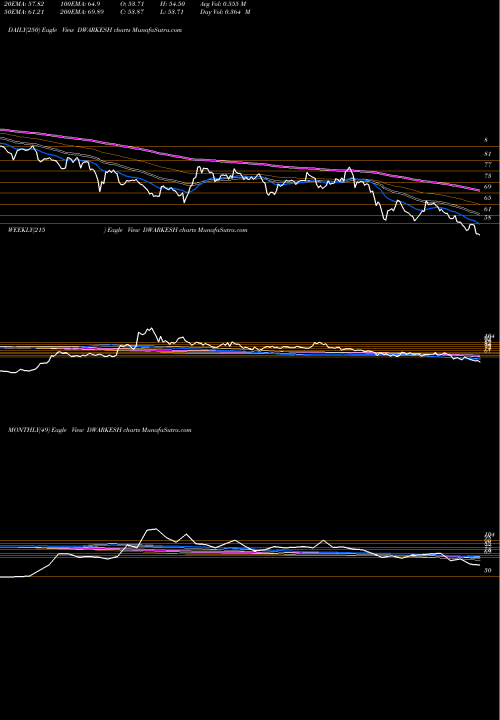Select the low price L: value
The image size is (500, 720).
coord(174,12)
